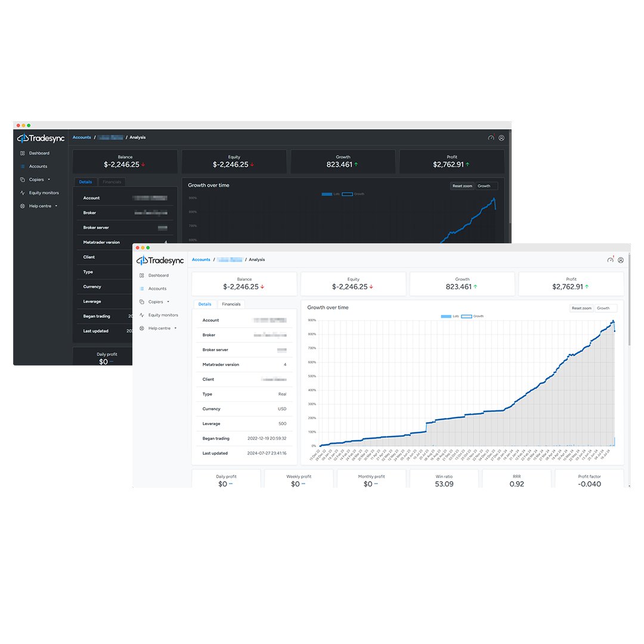Toggle Growth legend series in light window chart
Image resolution: width=644 pixels, height=644 pixels.
tap(472, 316)
